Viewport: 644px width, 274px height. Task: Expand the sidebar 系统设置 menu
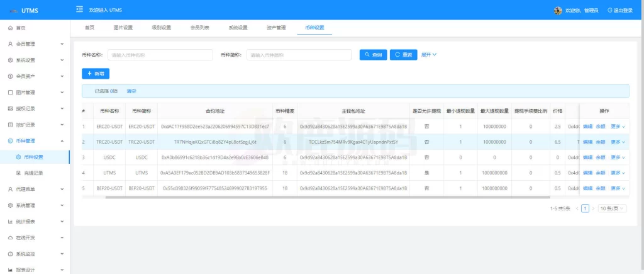point(62,60)
